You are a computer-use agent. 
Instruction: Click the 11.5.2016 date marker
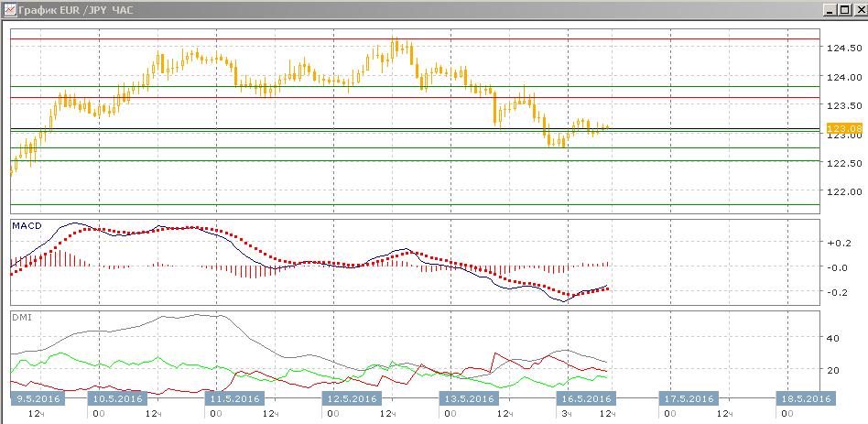[235, 398]
